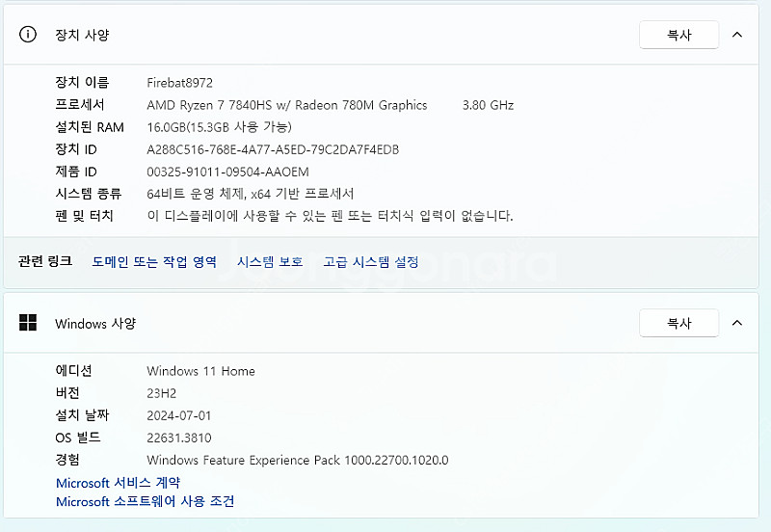
Task: Open Microsoft 소프트웨어 사용 조건 link
Action: tap(146, 501)
